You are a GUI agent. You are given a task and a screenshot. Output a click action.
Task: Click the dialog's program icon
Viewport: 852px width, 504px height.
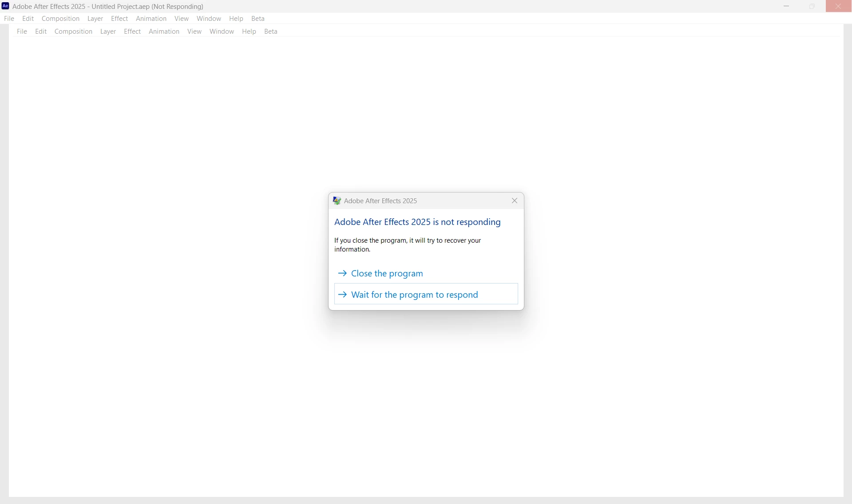point(337,201)
